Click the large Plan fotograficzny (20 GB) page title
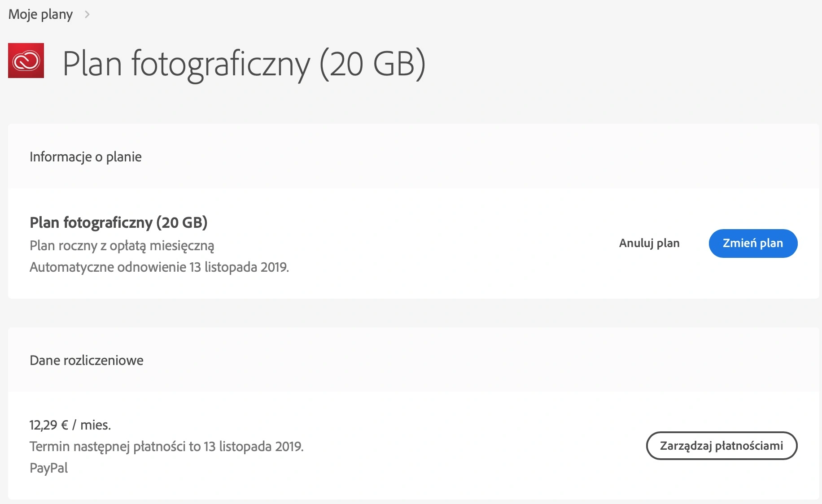This screenshot has width=822, height=504. [244, 65]
